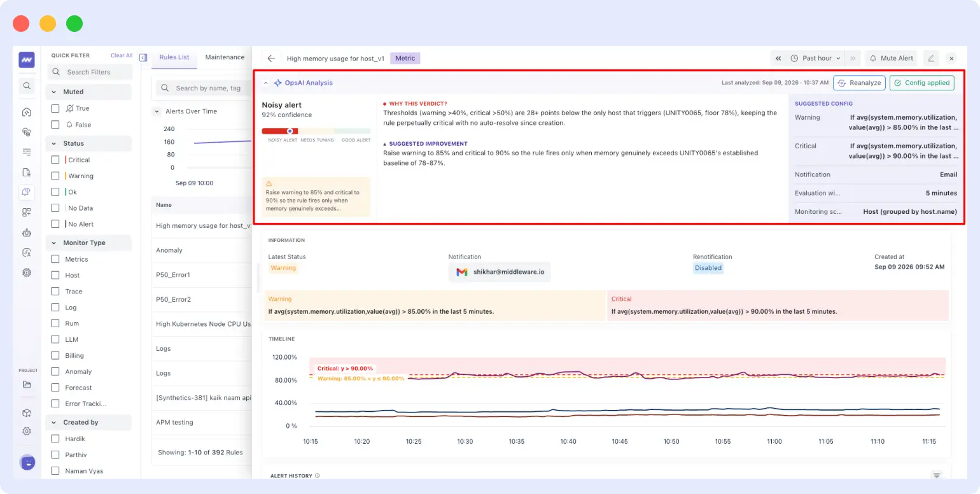The height and width of the screenshot is (494, 980).
Task: Click the Gmail icon beside shikhar@middleware.io
Action: [462, 272]
